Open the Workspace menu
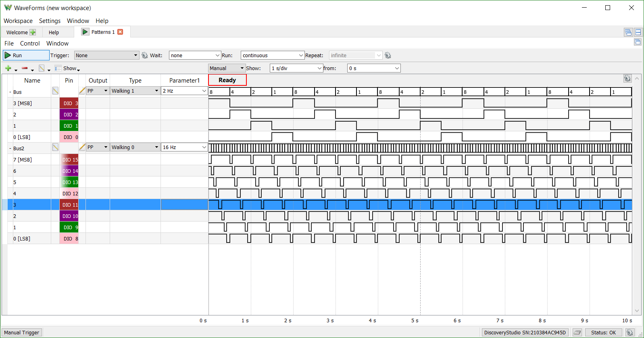Image resolution: width=644 pixels, height=338 pixels. [18, 21]
